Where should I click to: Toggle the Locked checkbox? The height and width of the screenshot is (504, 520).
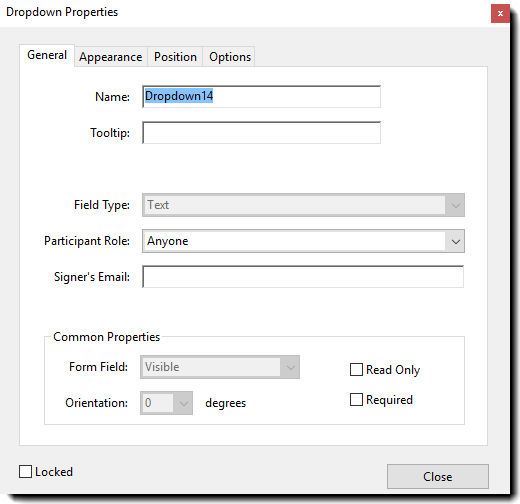(x=25, y=472)
